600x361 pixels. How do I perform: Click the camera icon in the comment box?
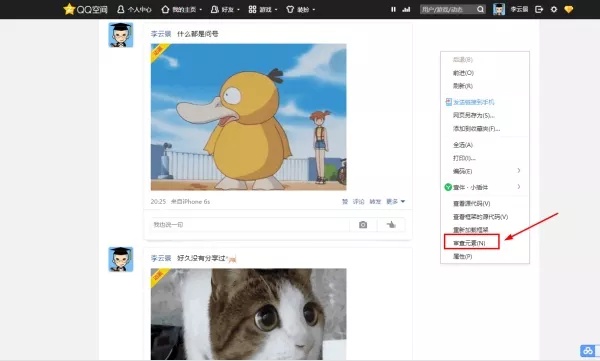click(x=363, y=225)
